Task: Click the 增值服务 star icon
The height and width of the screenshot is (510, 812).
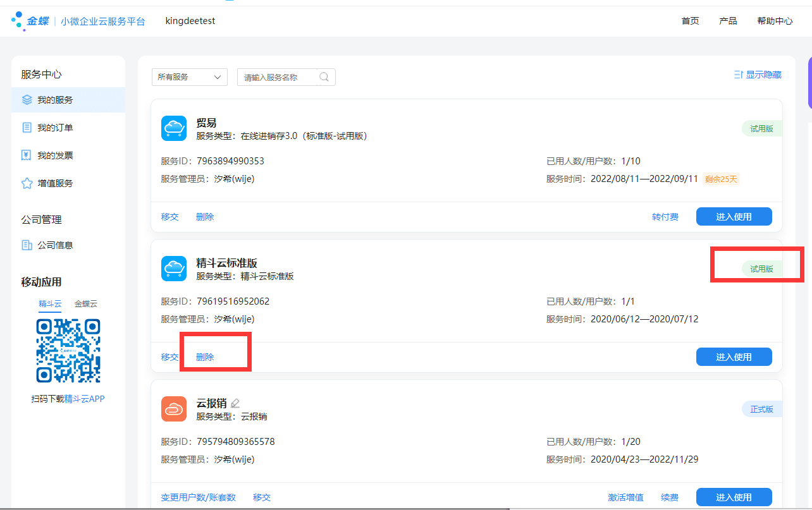Action: (27, 183)
